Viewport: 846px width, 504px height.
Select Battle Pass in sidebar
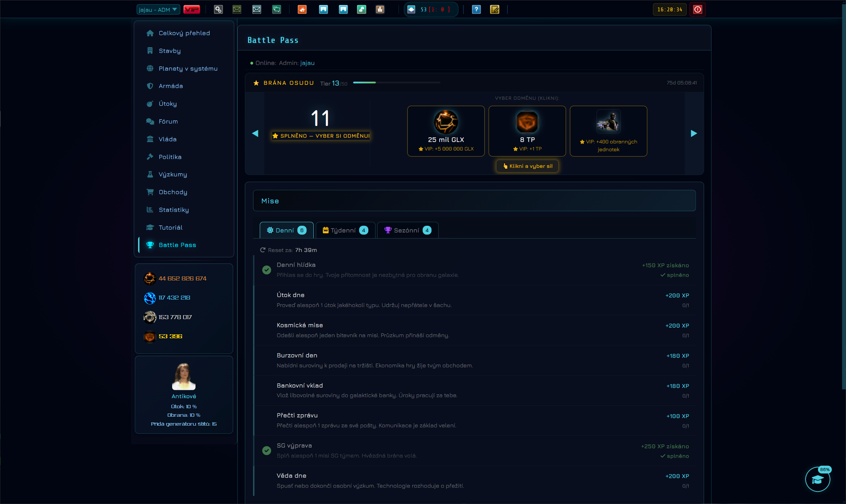click(184, 245)
